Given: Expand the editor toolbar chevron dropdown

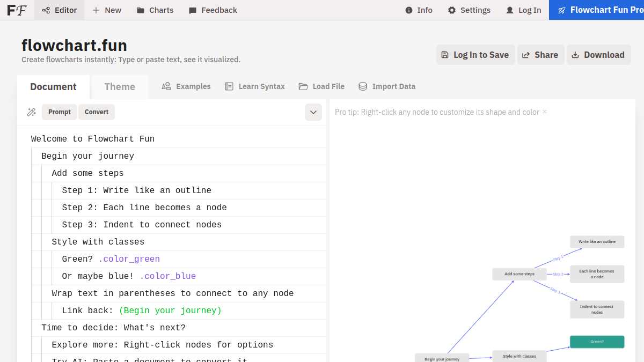Looking at the screenshot, I should pyautogui.click(x=313, y=112).
